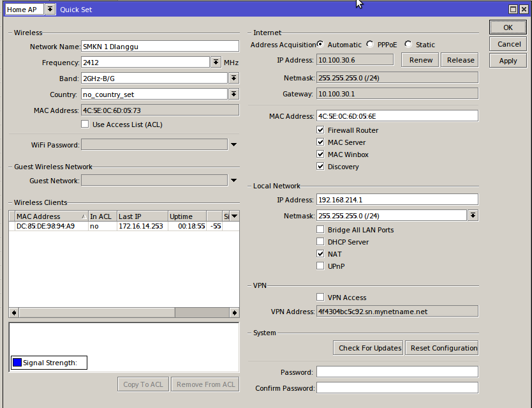Click the blue Signal Strength swatch

tap(17, 362)
